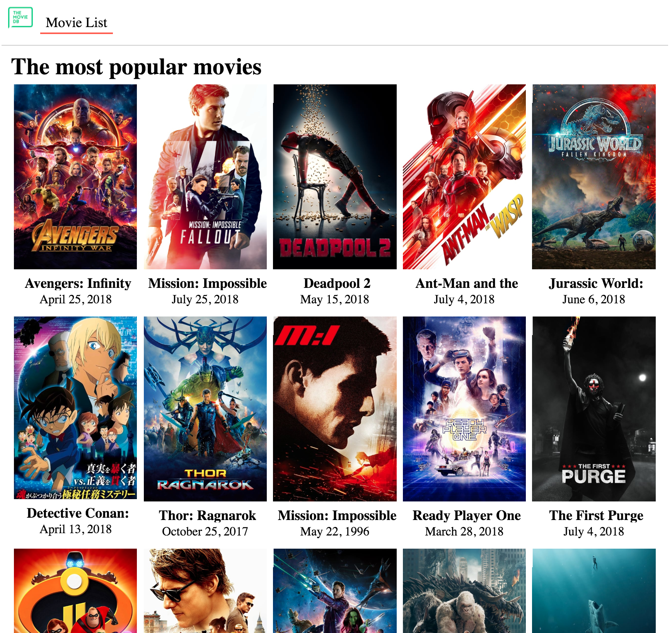This screenshot has height=633, width=672.
Task: Open the Thor: Ragnarok title link
Action: point(207,515)
